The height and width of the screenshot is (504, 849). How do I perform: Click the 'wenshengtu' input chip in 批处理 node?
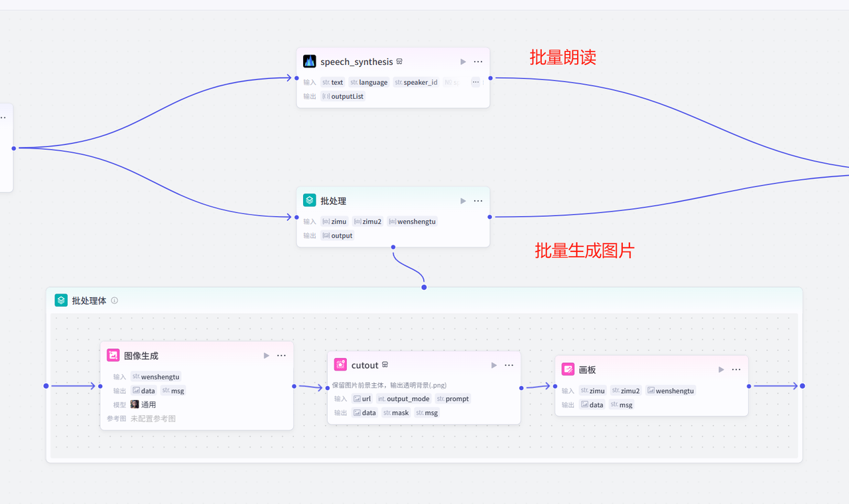(x=412, y=221)
